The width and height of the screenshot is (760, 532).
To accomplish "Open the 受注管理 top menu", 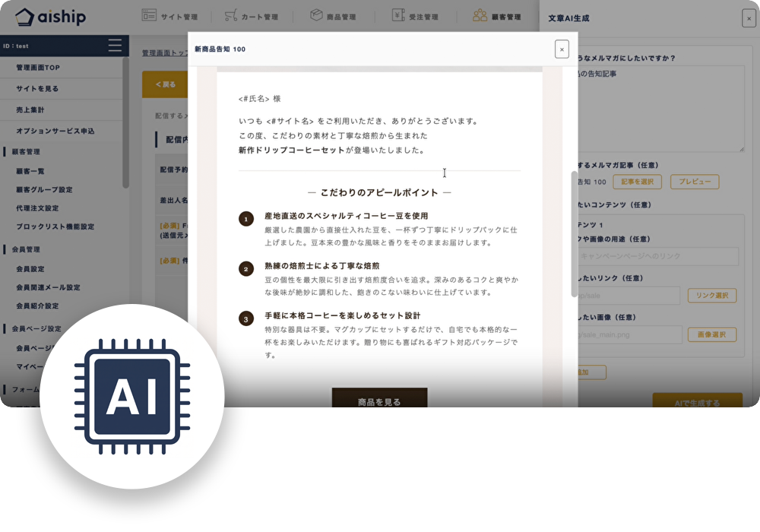I will tap(415, 17).
